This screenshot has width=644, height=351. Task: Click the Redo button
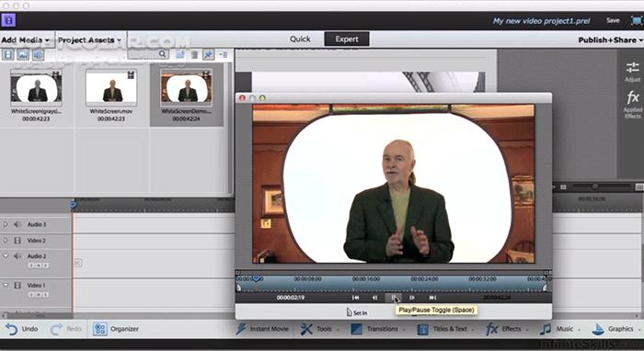point(66,329)
